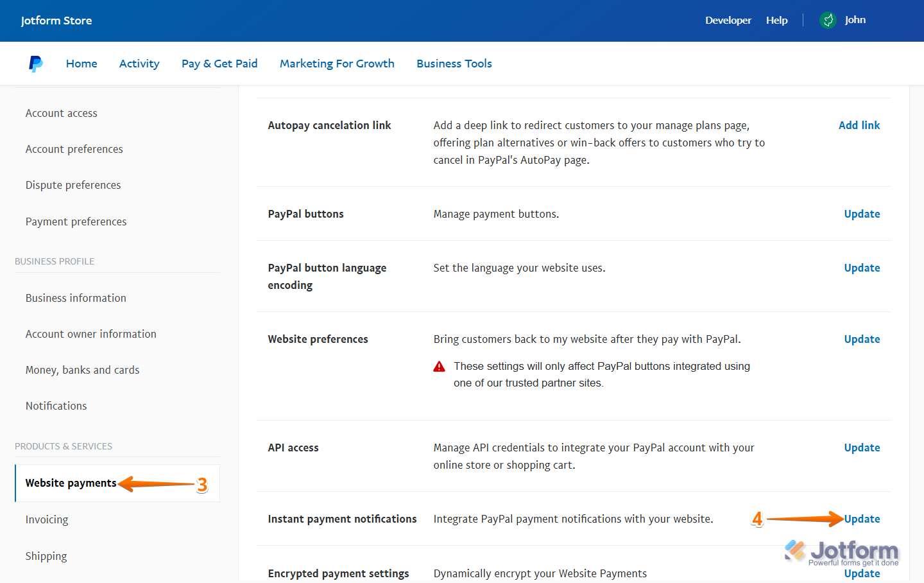
Task: Update PayPal buttons settings
Action: (x=862, y=213)
